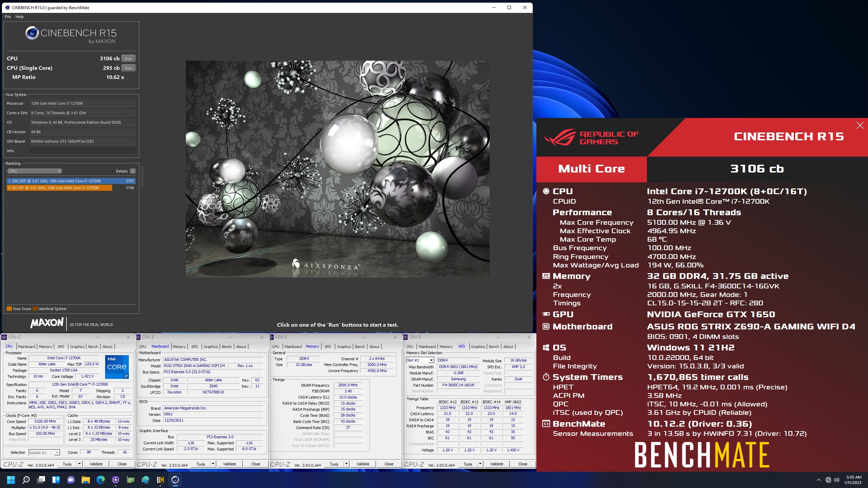This screenshot has width=868, height=488.
Task: Open Task View on the taskbar
Action: click(x=41, y=480)
